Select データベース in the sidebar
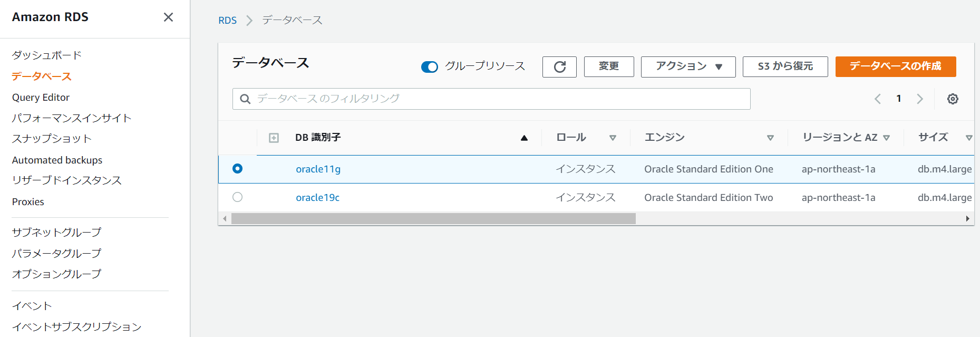Image resolution: width=980 pixels, height=337 pixels. point(42,76)
